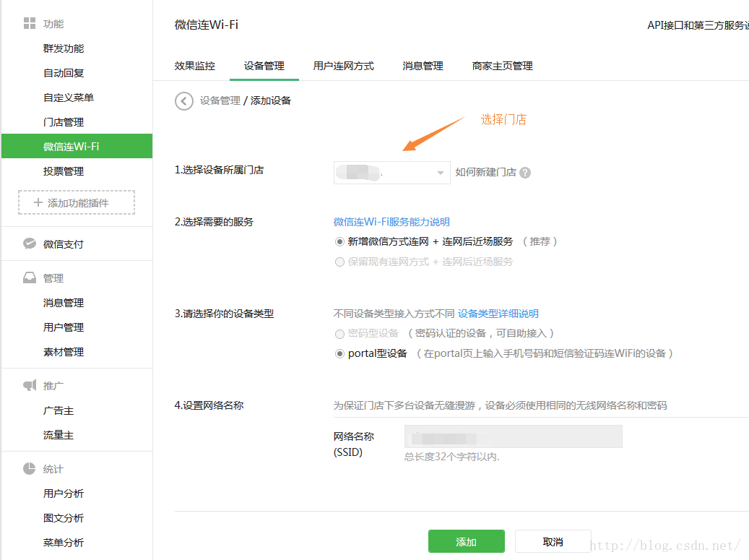
Task: Open 群发功能 in sidebar
Action: (x=64, y=48)
